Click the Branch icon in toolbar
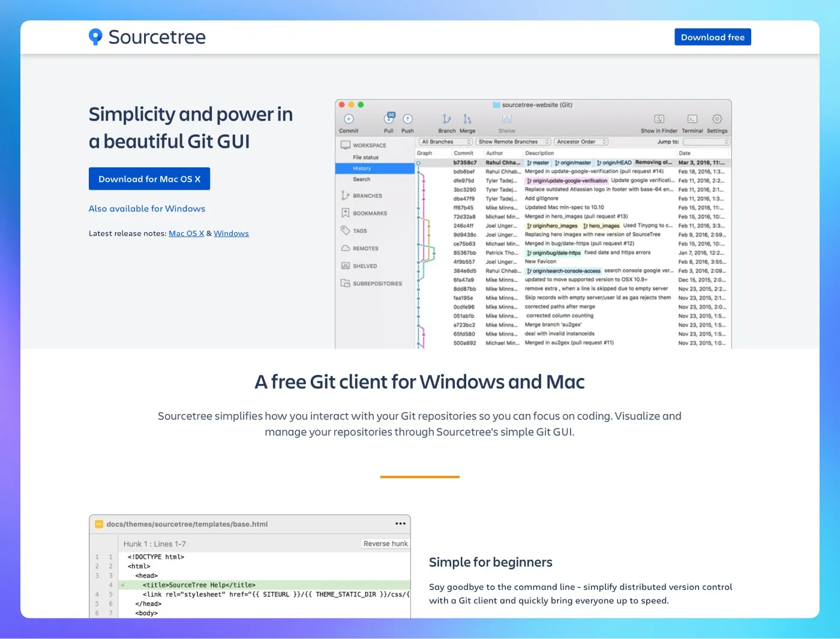 [446, 119]
